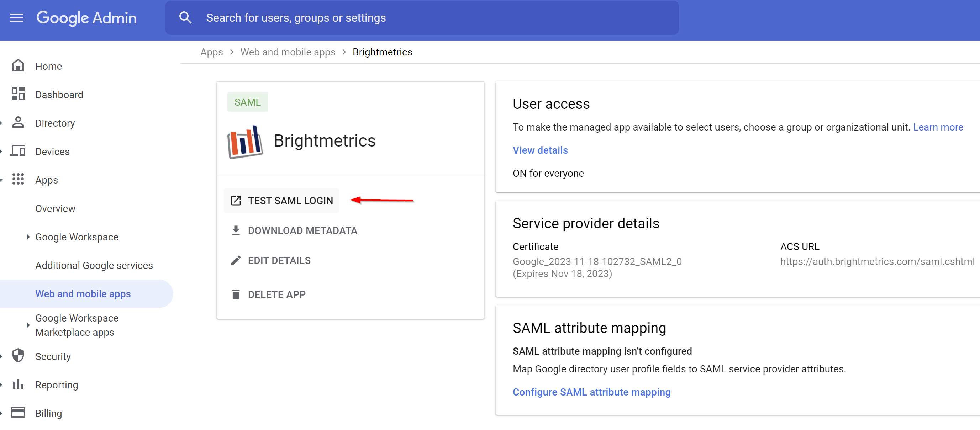Click into the search users field
This screenshot has width=980, height=430.
[422, 18]
